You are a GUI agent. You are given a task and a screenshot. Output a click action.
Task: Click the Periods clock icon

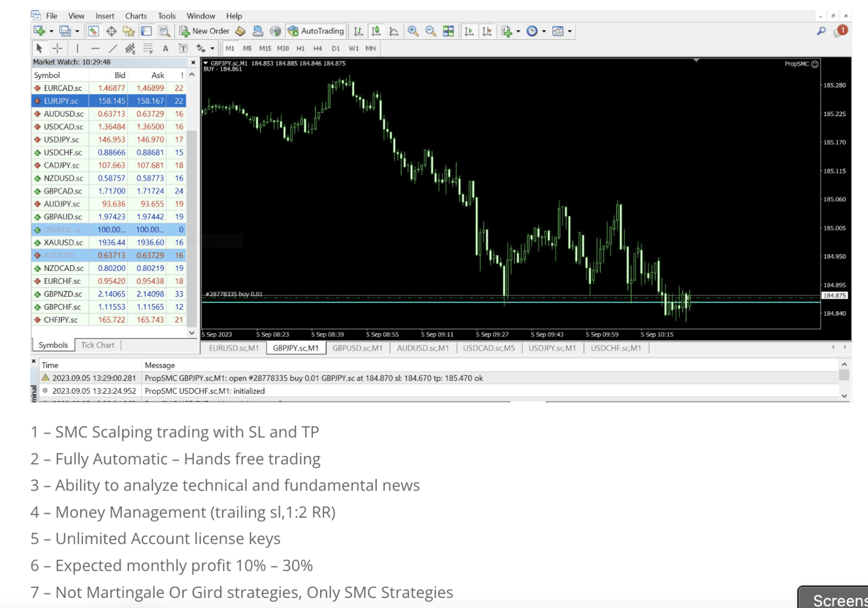pos(532,31)
